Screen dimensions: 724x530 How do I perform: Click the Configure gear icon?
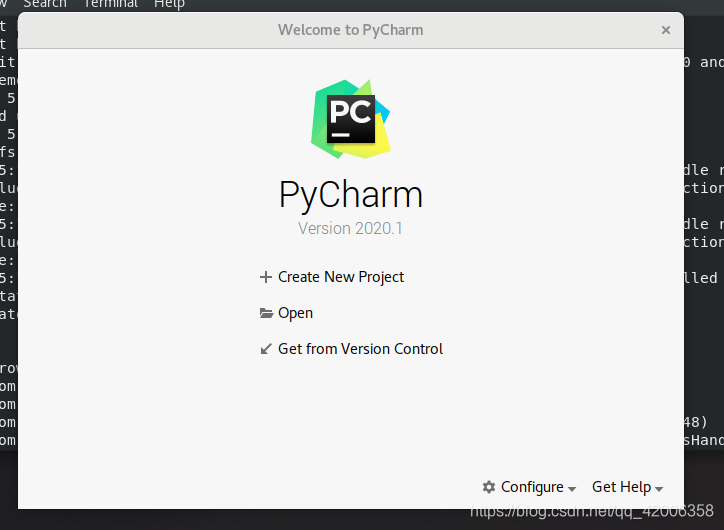pos(489,487)
